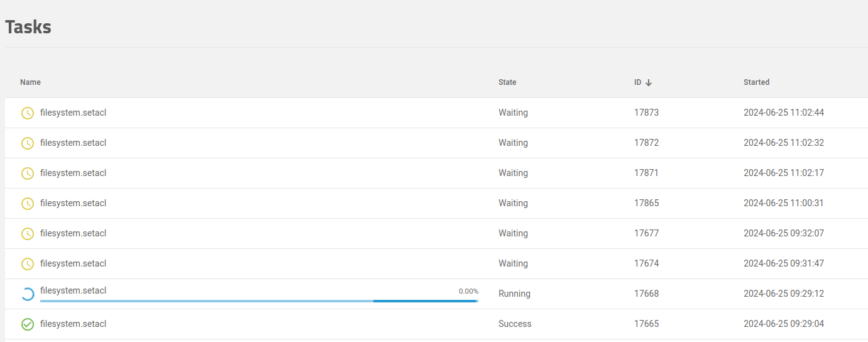Click the running spinner icon for task 17668

pyautogui.click(x=28, y=294)
